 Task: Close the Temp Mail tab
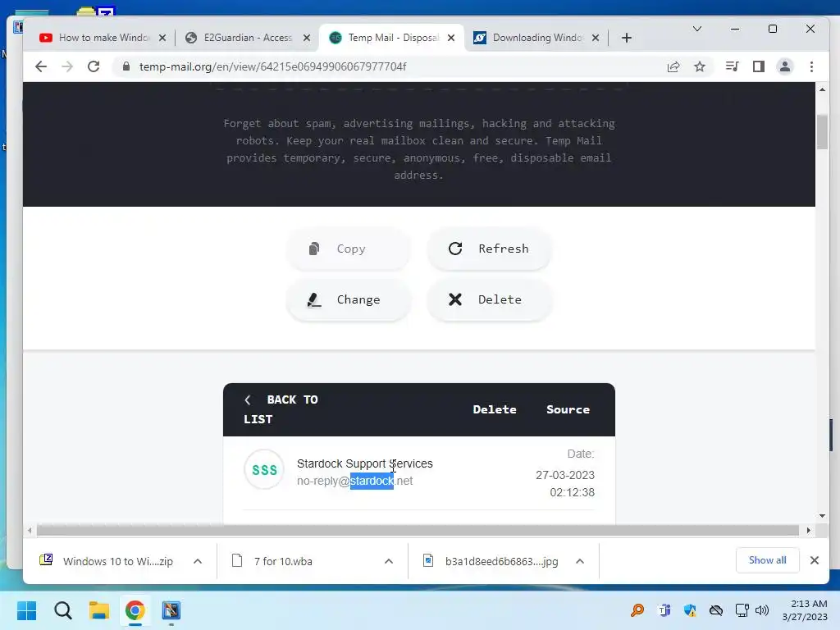click(451, 38)
